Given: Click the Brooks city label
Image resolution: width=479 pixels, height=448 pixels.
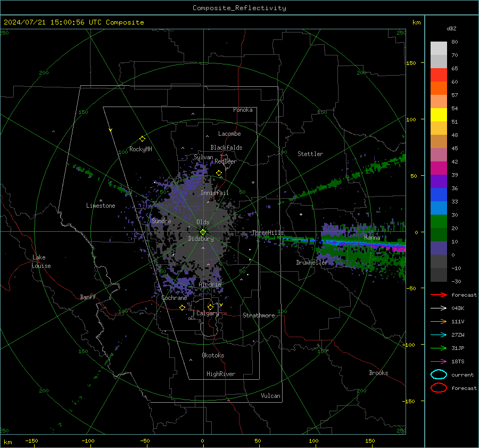Looking at the screenshot, I should [378, 373].
